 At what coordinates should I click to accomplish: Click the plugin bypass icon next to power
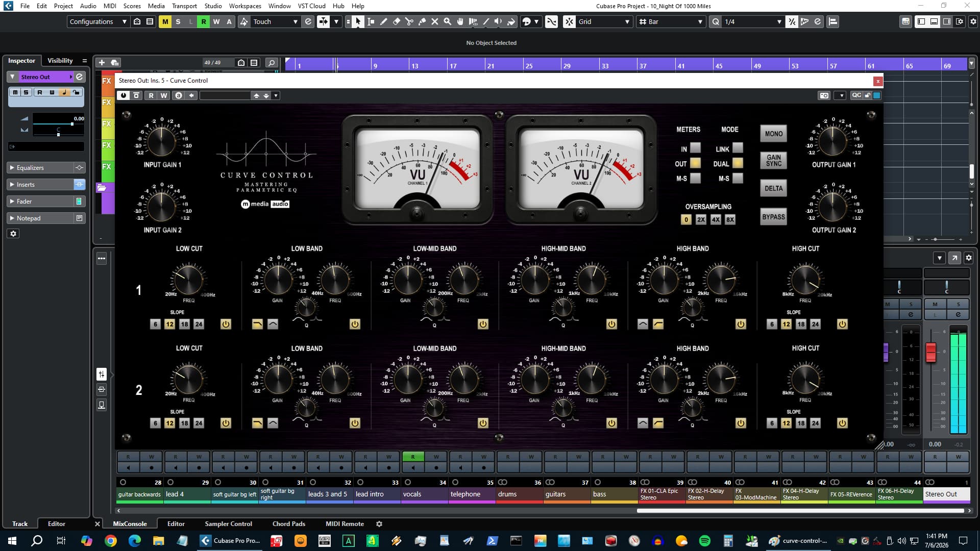[136, 95]
